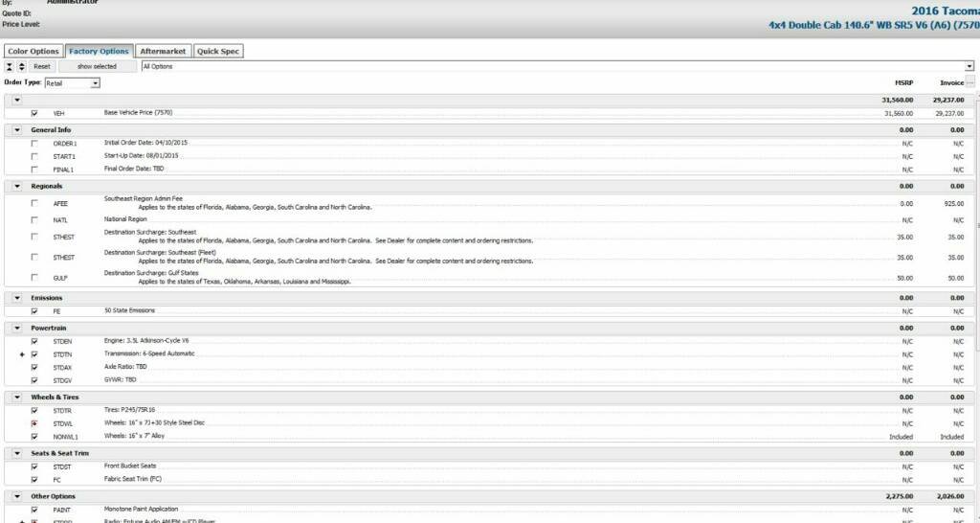The width and height of the screenshot is (980, 523).
Task: Select 'Base Vehicle Price (7570)' text
Action: tap(138, 113)
